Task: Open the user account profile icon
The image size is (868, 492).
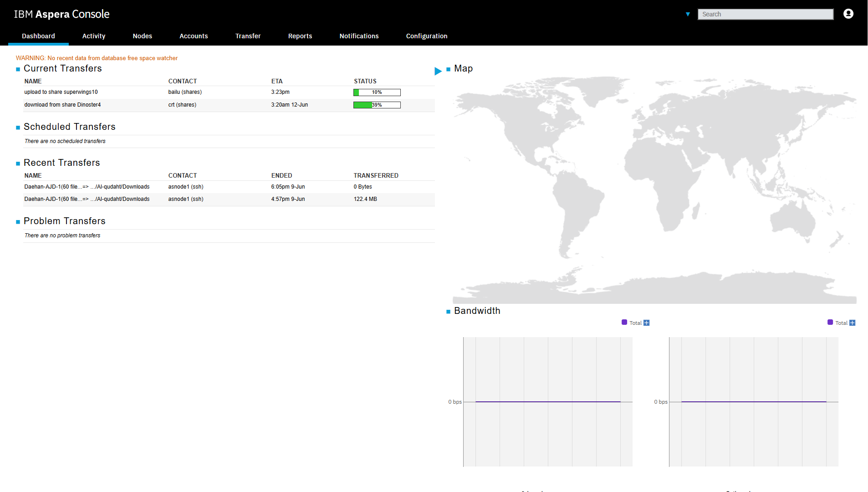Action: [848, 14]
